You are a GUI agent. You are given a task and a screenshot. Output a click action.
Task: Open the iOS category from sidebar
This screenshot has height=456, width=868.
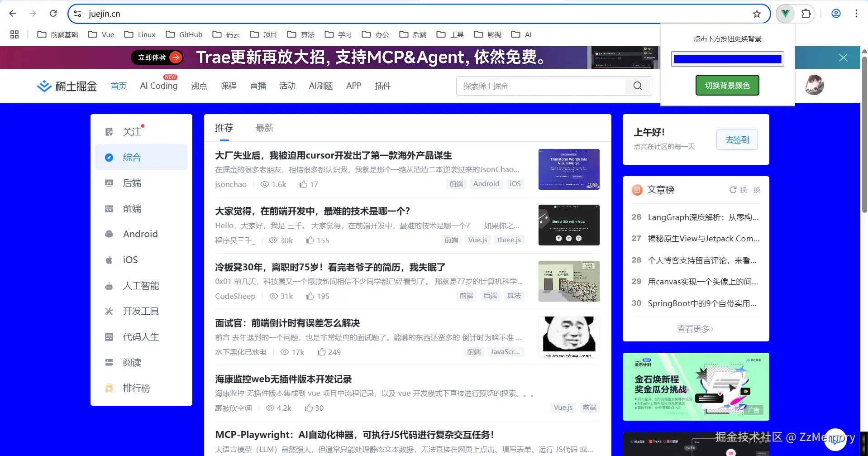129,259
